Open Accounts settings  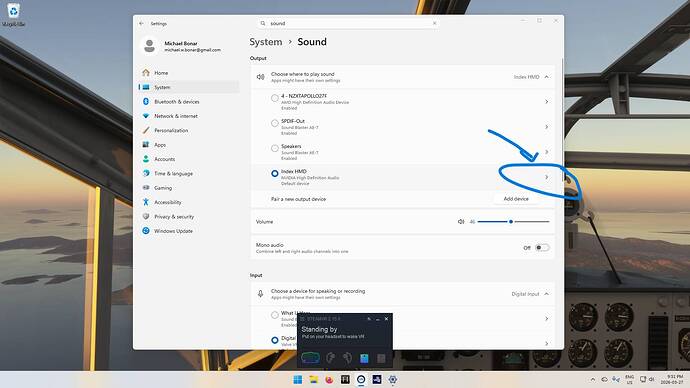coord(189,159)
